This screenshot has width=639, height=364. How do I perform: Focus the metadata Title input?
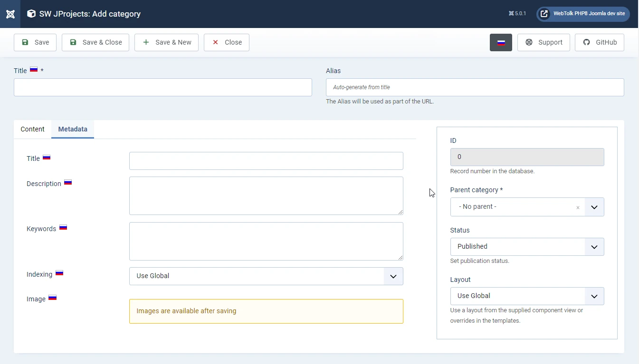(266, 161)
